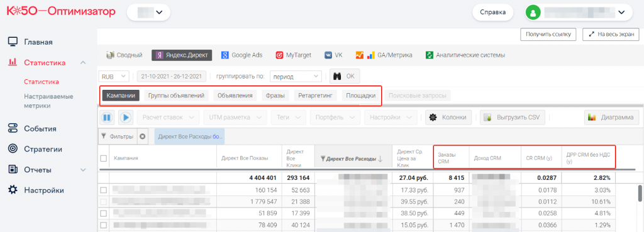This screenshot has height=232, width=644.
Task: Open the Портфель dropdown
Action: tap(335, 118)
